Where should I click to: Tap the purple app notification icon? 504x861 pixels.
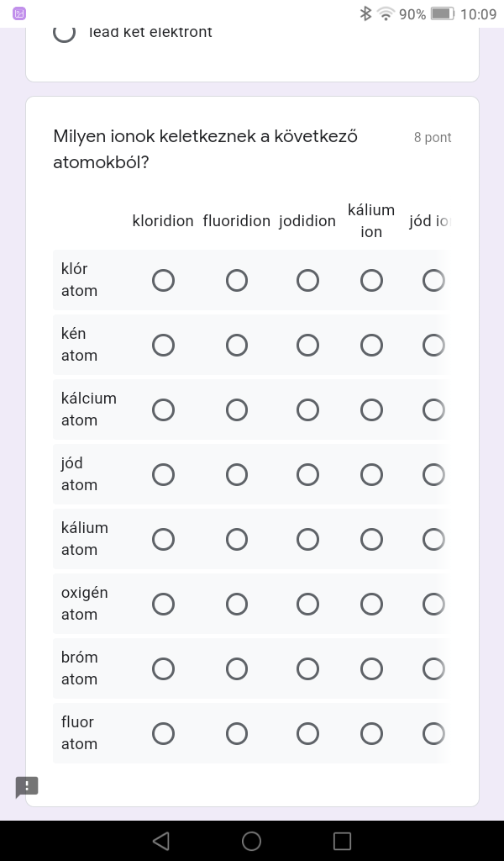click(x=19, y=13)
